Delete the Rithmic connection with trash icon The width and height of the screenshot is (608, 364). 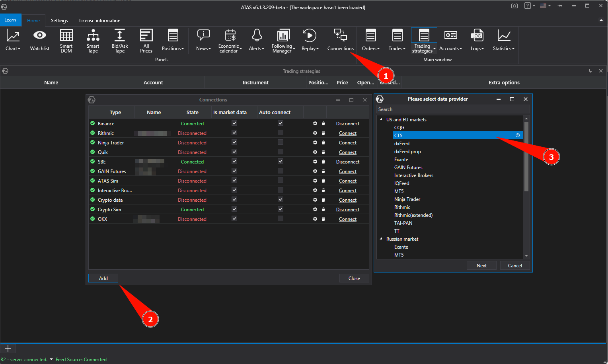click(x=323, y=133)
